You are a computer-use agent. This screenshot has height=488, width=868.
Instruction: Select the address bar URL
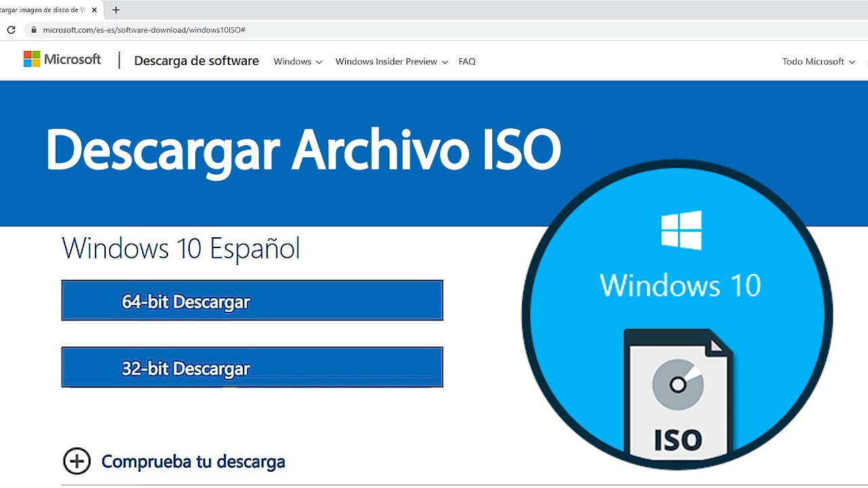point(144,30)
